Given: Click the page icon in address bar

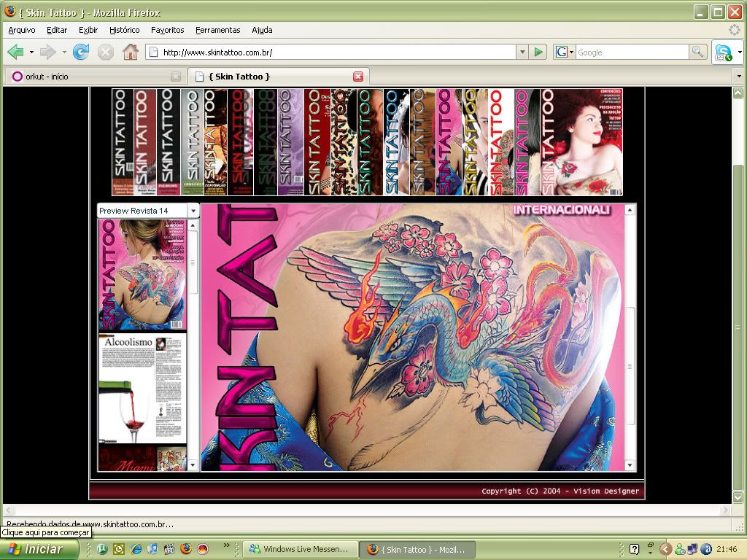Looking at the screenshot, I should (153, 52).
